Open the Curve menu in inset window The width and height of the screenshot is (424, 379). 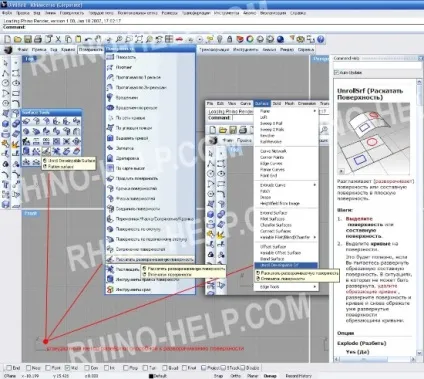245,104
